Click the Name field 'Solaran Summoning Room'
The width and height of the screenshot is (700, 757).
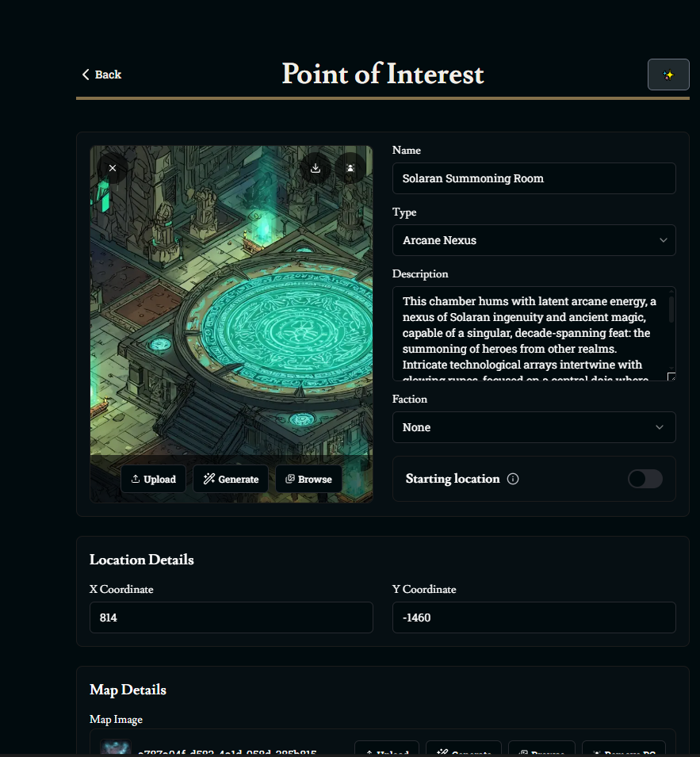pos(534,178)
